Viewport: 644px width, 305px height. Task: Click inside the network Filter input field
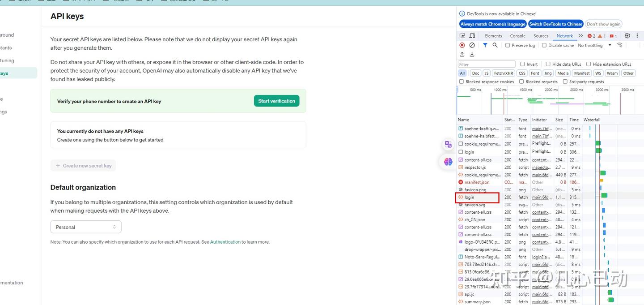tap(486, 64)
